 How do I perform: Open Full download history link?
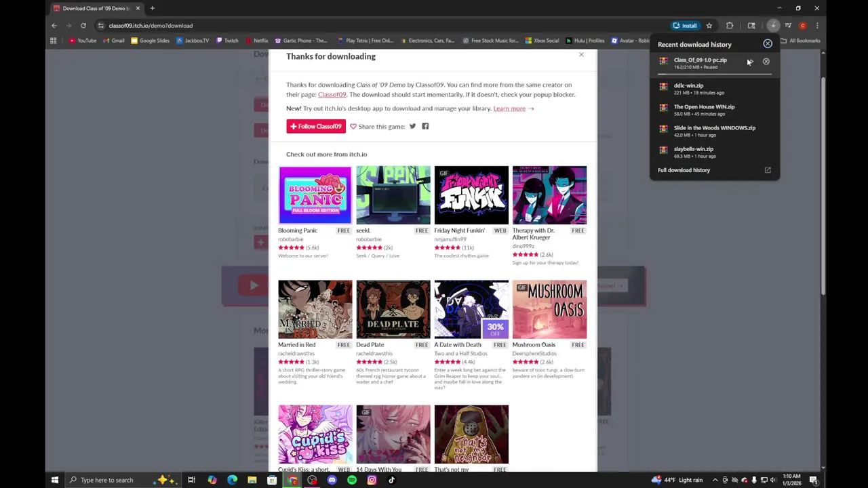coord(684,170)
